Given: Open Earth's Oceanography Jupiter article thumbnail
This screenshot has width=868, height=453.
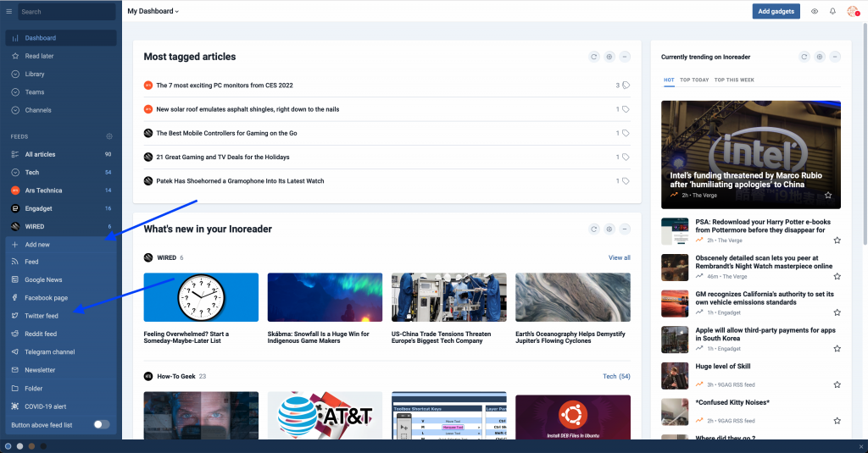Looking at the screenshot, I should (573, 297).
